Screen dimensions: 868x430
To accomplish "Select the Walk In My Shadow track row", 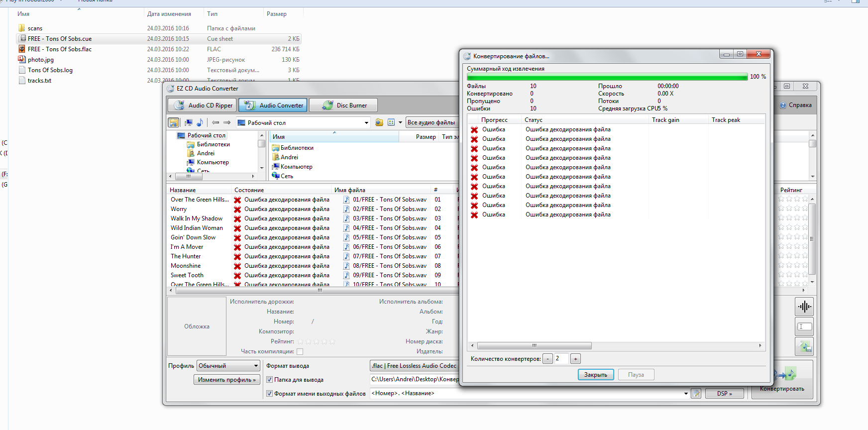I will [x=197, y=218].
